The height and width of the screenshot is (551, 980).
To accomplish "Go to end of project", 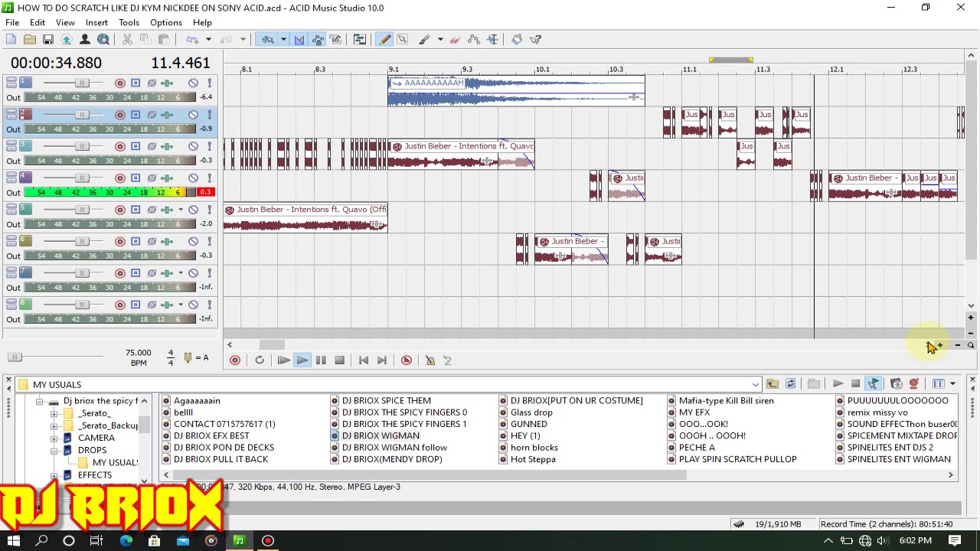I will [382, 360].
